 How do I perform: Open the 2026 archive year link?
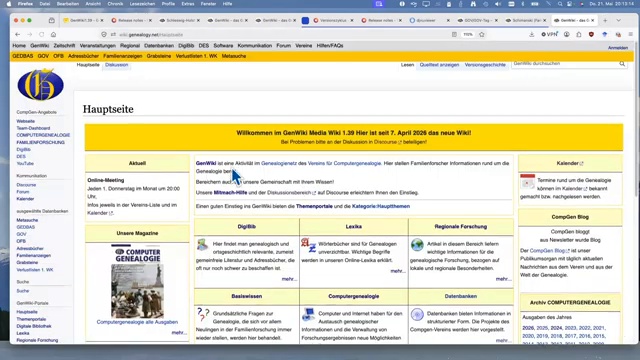pos(528,328)
